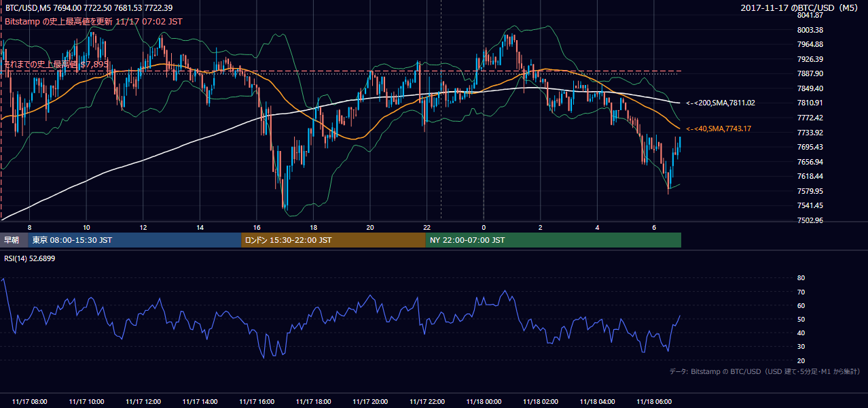Click the Bitstamp data source footnote
The height and width of the screenshot is (408, 868).
tap(765, 371)
